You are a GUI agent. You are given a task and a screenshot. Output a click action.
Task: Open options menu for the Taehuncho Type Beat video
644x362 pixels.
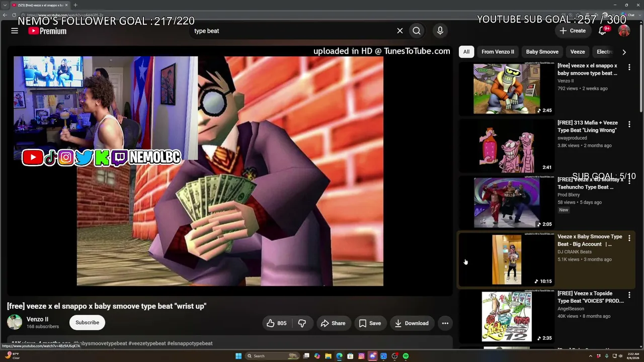click(x=629, y=181)
